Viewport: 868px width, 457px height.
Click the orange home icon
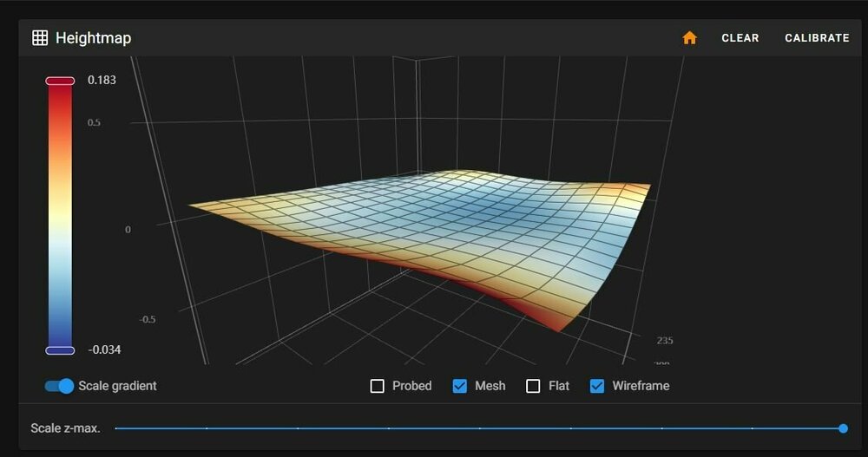tap(689, 37)
